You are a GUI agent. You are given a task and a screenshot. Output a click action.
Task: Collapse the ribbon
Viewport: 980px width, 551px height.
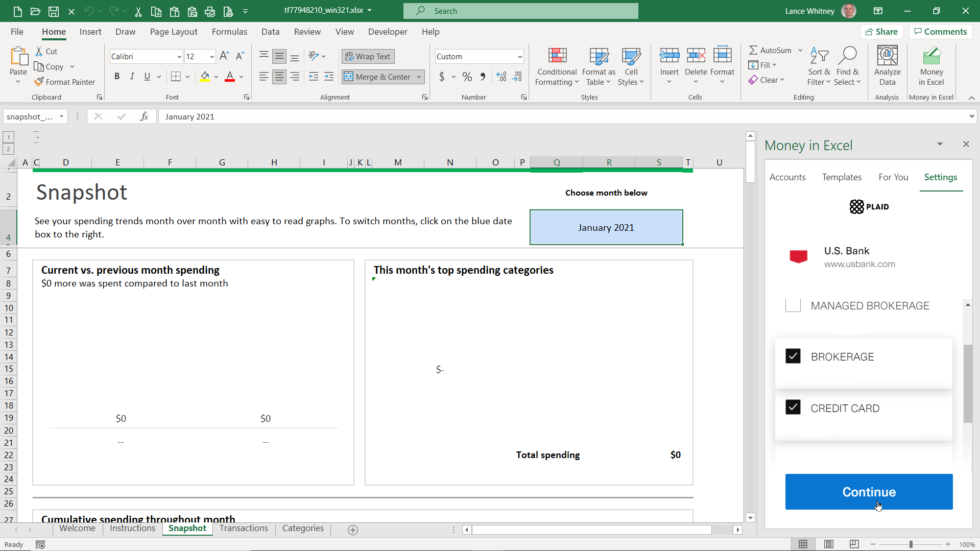pos(971,98)
